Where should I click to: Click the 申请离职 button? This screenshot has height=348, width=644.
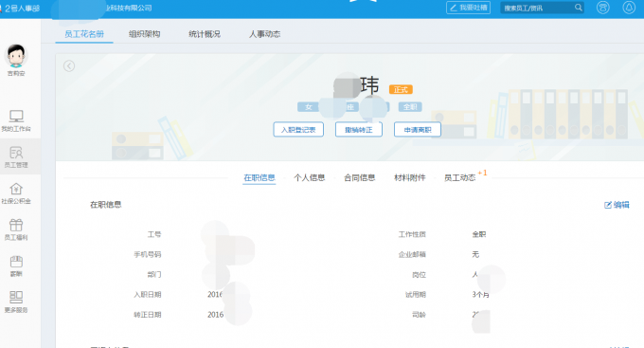418,130
